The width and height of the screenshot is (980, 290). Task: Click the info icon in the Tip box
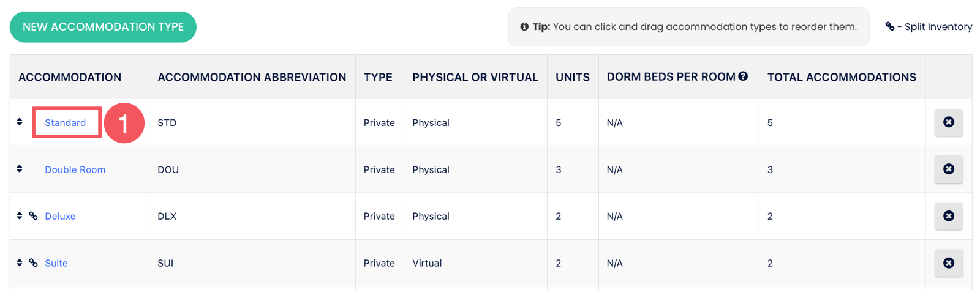524,27
